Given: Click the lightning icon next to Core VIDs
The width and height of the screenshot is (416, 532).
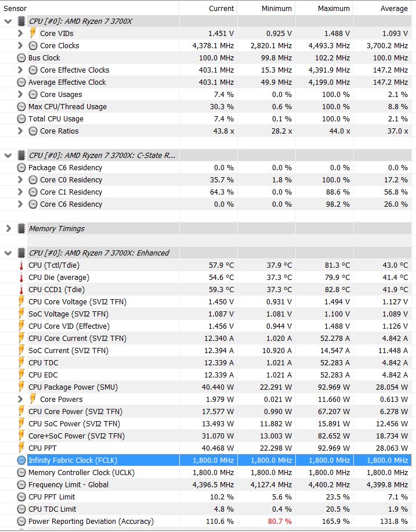Looking at the screenshot, I should [x=33, y=34].
